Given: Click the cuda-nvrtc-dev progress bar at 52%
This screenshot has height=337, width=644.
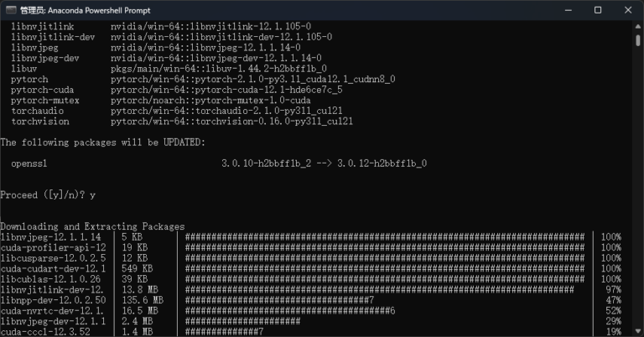Looking at the screenshot, I should 289,310.
